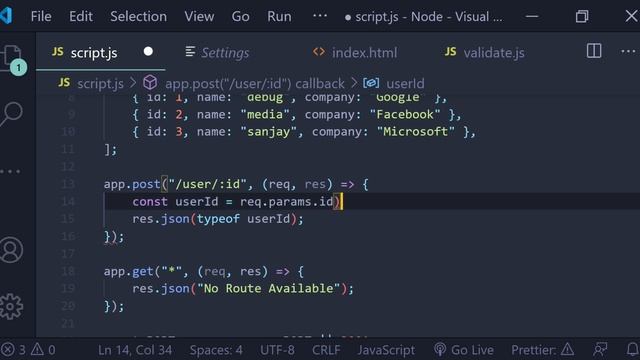Click the unsaved dot on script.js tab
The width and height of the screenshot is (640, 360).
[148, 52]
